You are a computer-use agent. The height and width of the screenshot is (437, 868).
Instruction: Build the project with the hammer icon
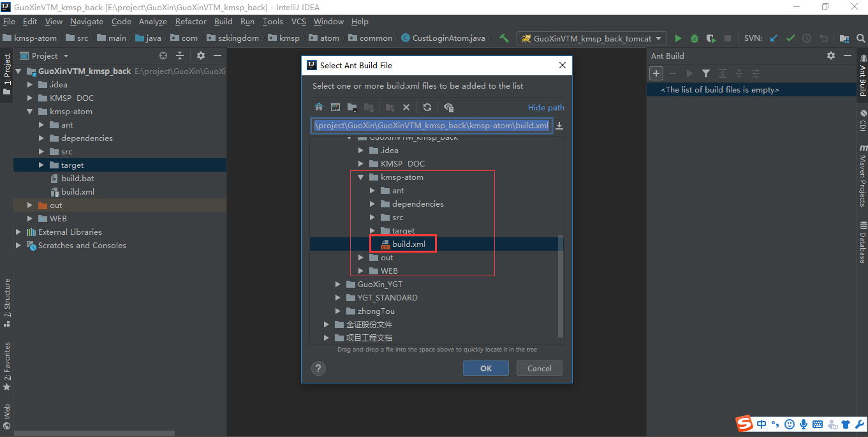point(504,38)
